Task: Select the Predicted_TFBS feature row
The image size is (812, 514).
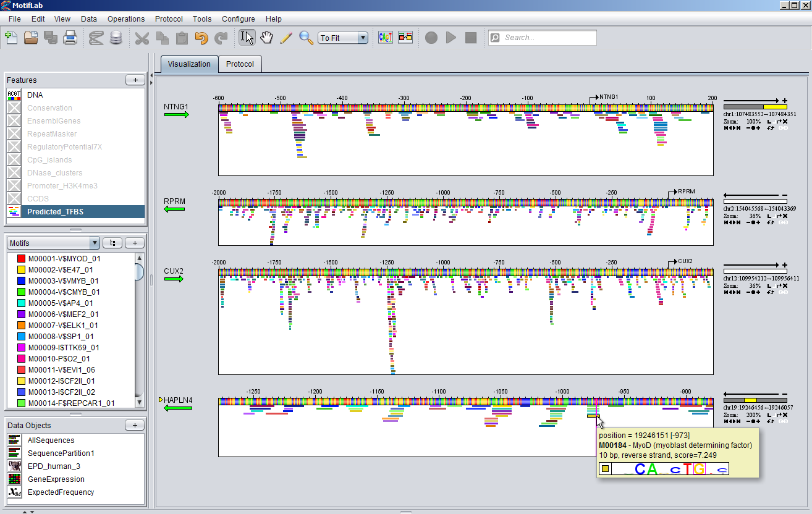Action: [75, 212]
